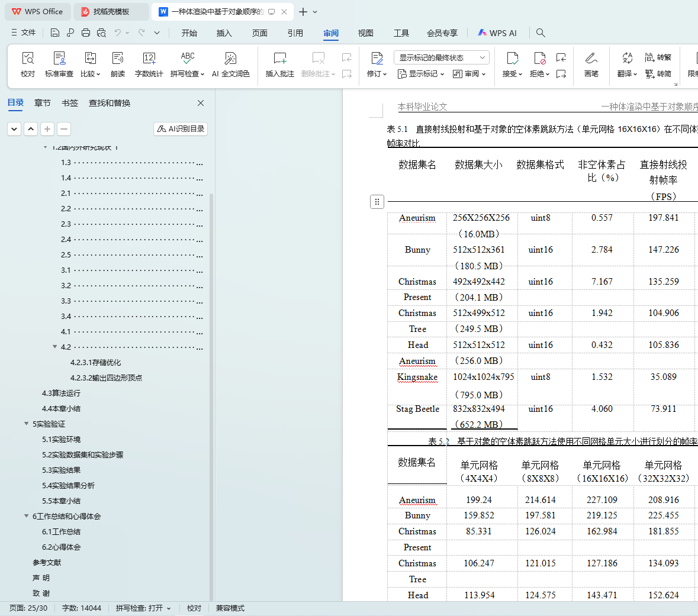Open the 开始 ribbon tab
The width and height of the screenshot is (698, 616).
(189, 33)
